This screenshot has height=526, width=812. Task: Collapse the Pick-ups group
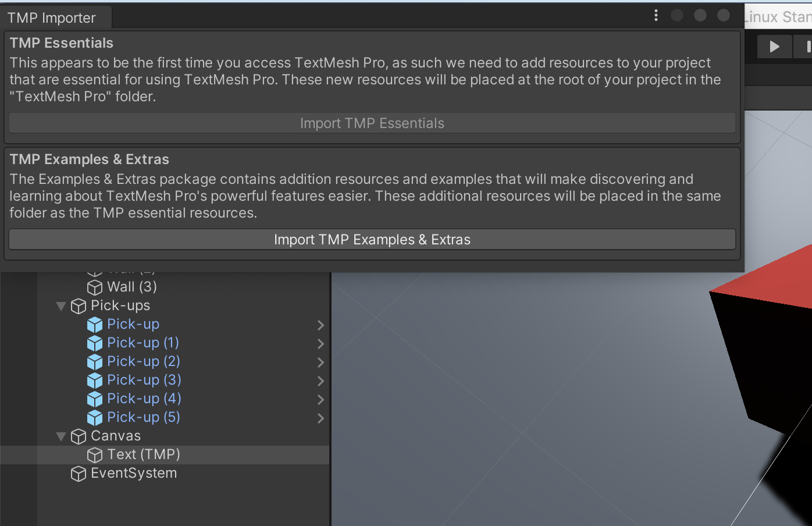61,306
